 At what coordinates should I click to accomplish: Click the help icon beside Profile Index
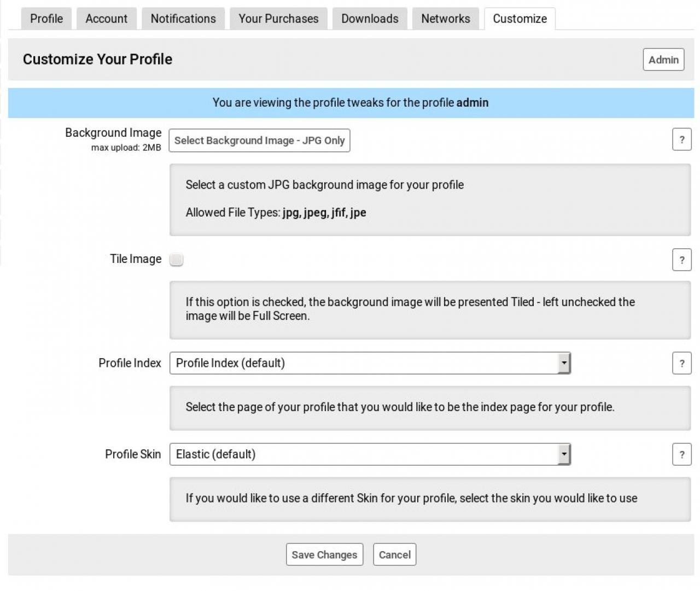click(x=681, y=363)
